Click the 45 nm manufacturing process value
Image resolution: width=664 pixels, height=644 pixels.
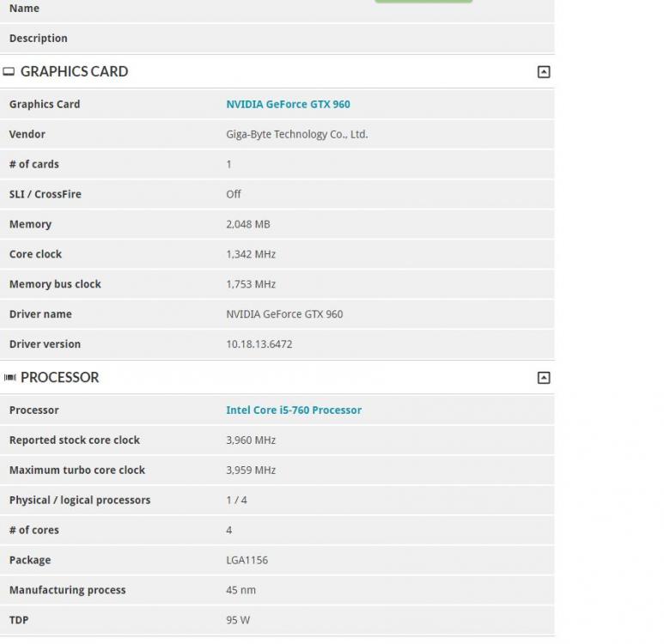coord(241,591)
